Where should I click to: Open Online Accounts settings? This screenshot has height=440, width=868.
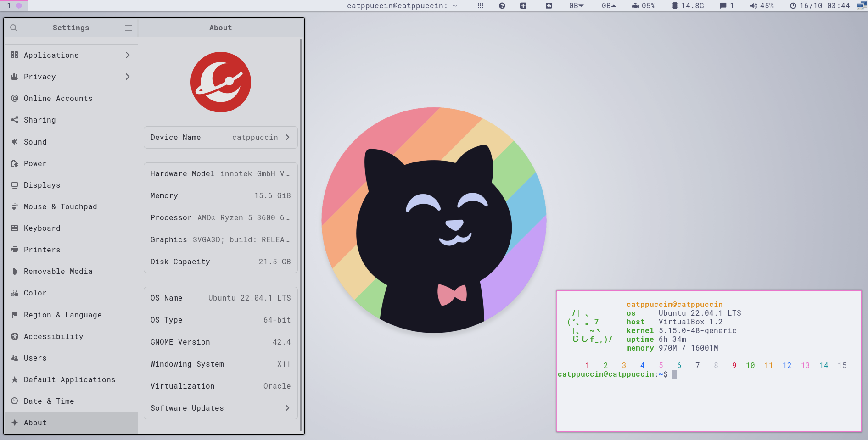[x=71, y=98]
